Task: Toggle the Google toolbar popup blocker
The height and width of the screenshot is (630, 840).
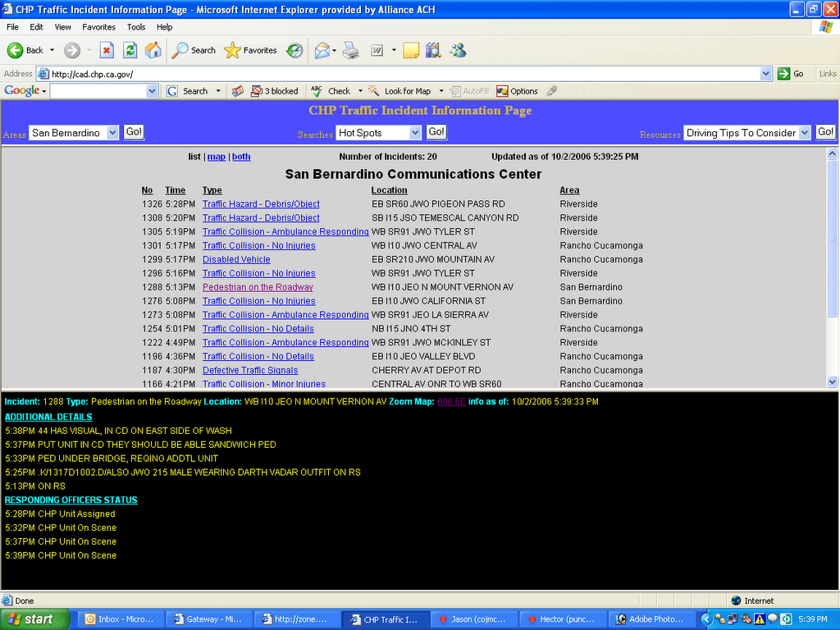Action: [274, 91]
